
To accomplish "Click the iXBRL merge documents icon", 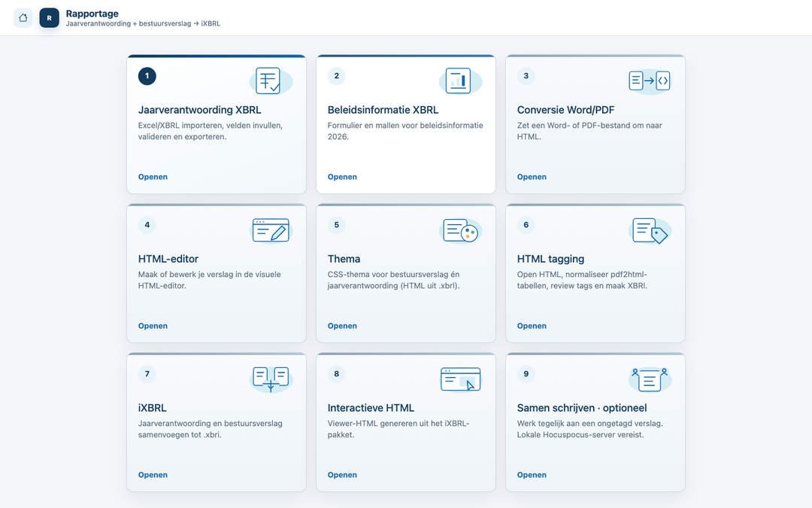I will click(x=271, y=379).
